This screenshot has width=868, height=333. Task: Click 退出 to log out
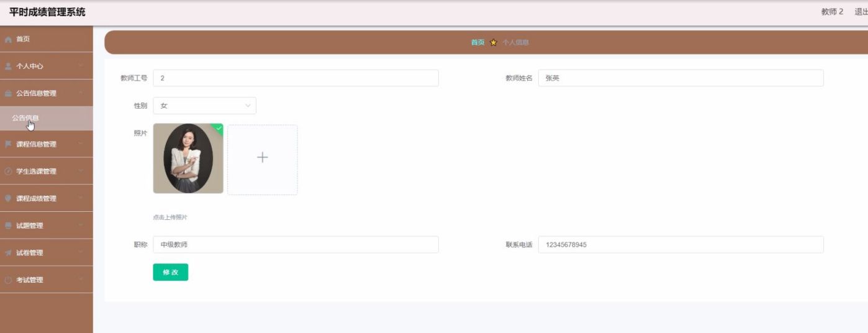(861, 12)
